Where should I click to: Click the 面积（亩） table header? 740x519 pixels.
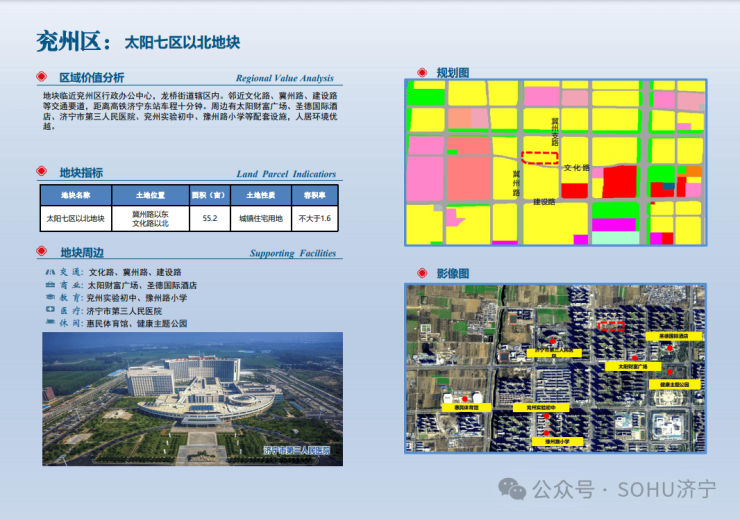click(210, 195)
